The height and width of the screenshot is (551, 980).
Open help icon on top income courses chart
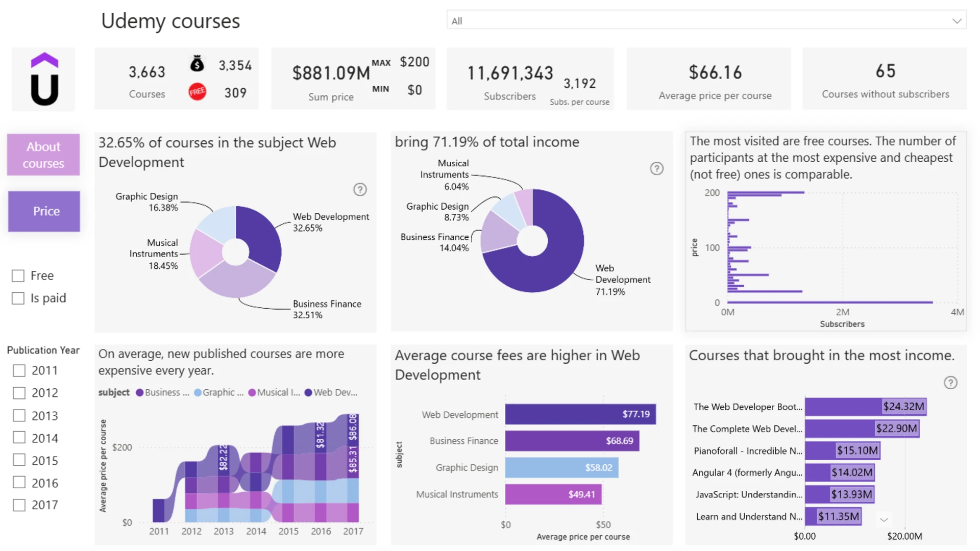tap(950, 383)
